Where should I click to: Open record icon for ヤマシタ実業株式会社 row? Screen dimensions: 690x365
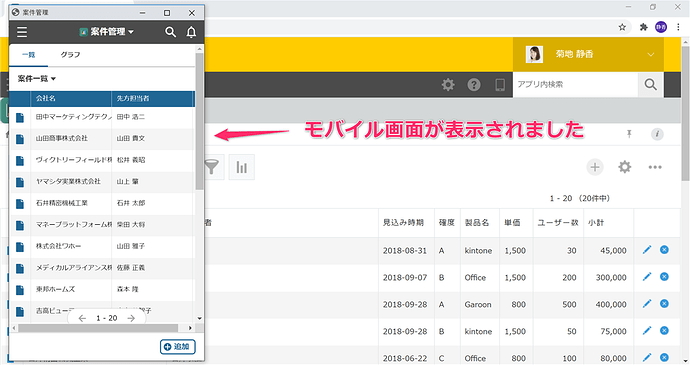pyautogui.click(x=20, y=182)
